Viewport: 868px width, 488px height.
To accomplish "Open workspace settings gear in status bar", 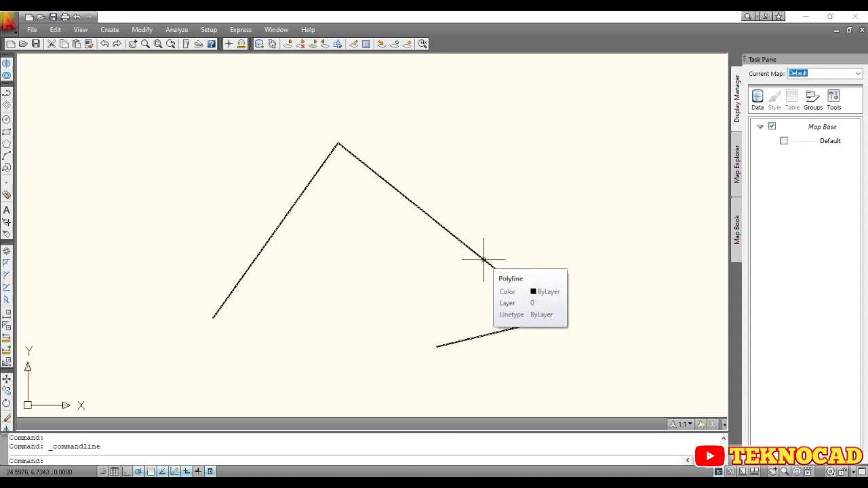I will [830, 472].
